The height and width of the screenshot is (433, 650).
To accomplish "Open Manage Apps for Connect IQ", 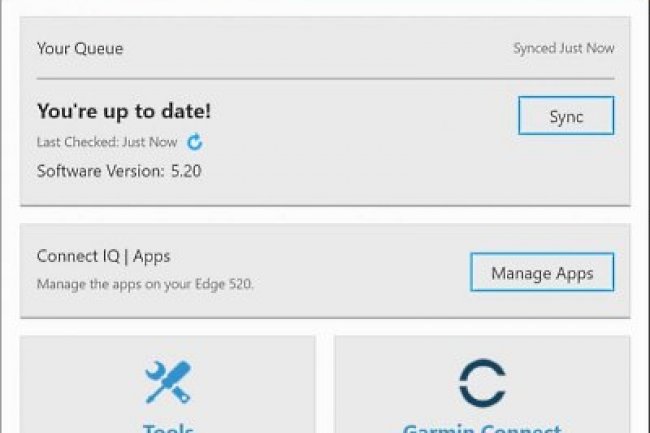I will point(542,272).
